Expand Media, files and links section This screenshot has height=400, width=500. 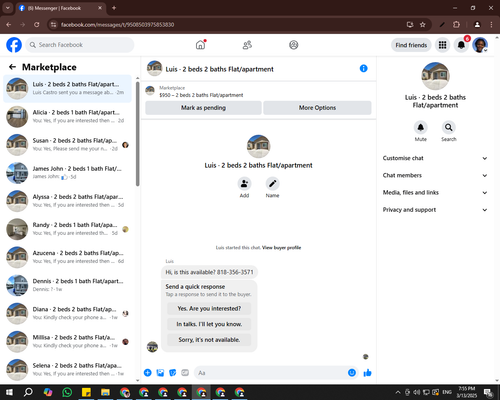[x=435, y=192]
